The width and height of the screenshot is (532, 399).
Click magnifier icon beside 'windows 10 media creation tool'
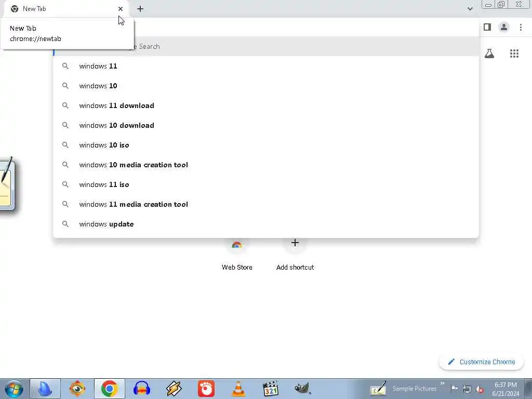coord(65,165)
